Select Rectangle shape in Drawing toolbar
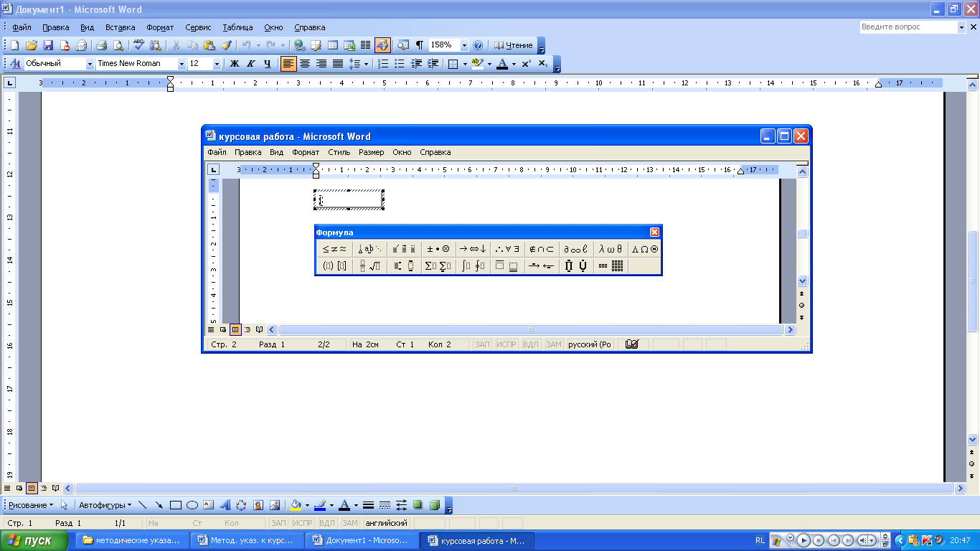Image resolution: width=980 pixels, height=551 pixels. [x=176, y=505]
